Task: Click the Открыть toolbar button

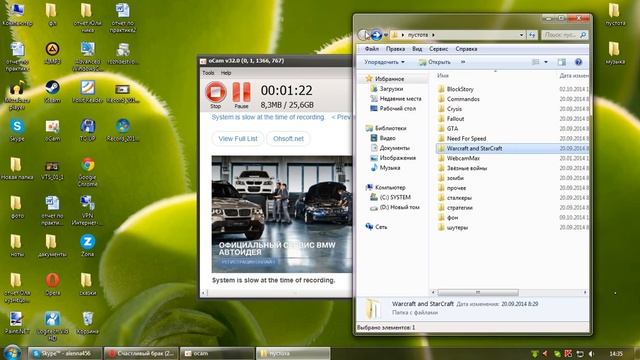Action: click(x=435, y=62)
